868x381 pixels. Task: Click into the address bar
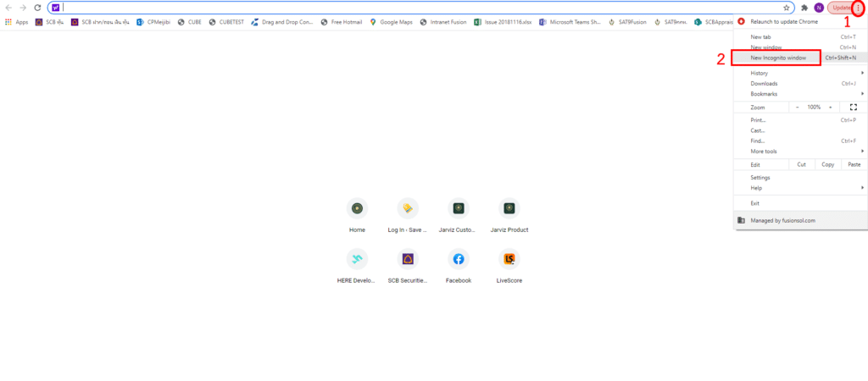(424, 8)
